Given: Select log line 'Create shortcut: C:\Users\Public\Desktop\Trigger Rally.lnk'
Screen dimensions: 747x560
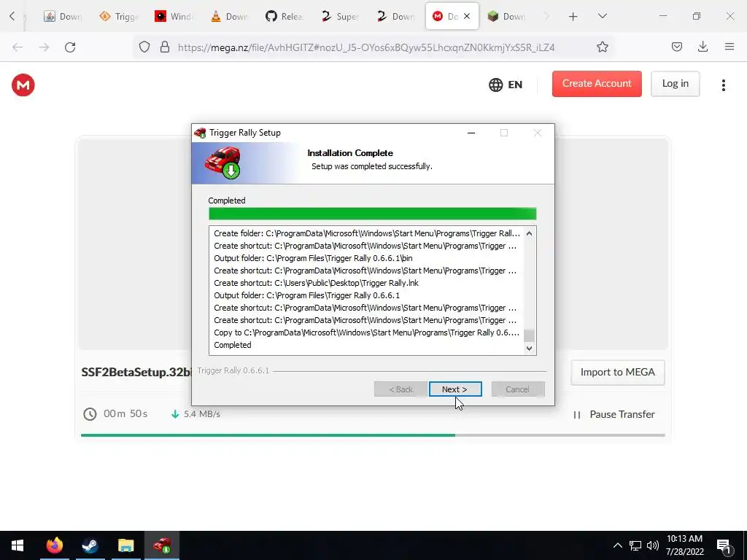Looking at the screenshot, I should [317, 283].
